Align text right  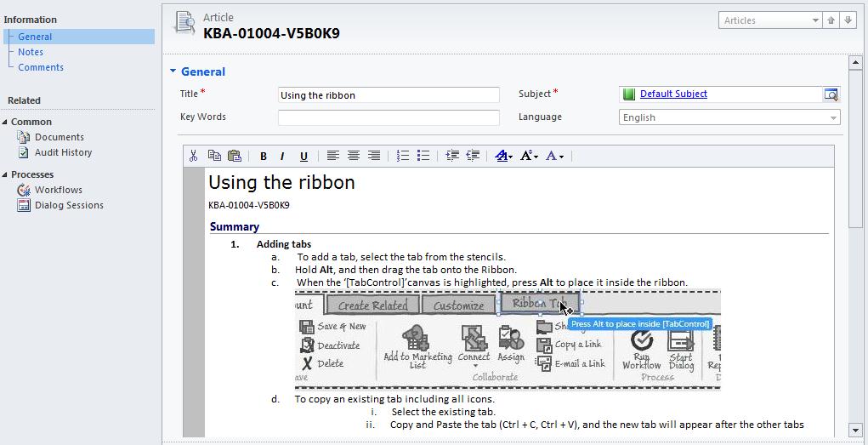click(x=374, y=156)
